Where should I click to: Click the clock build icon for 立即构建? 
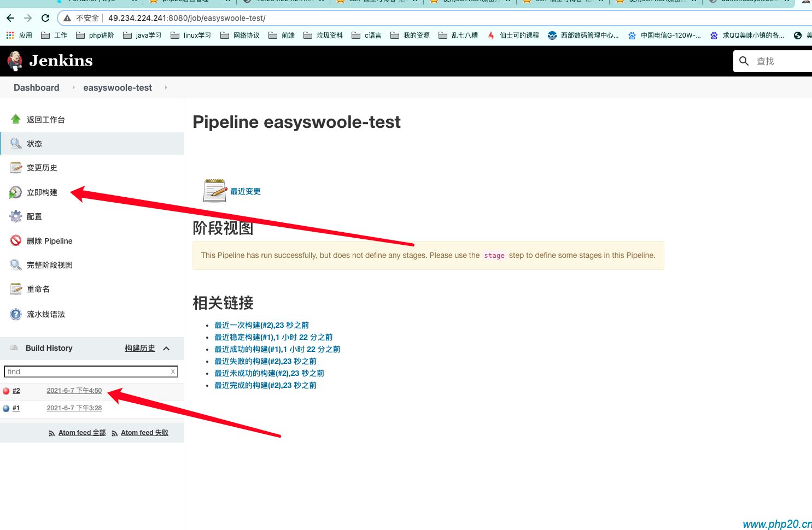coord(16,192)
